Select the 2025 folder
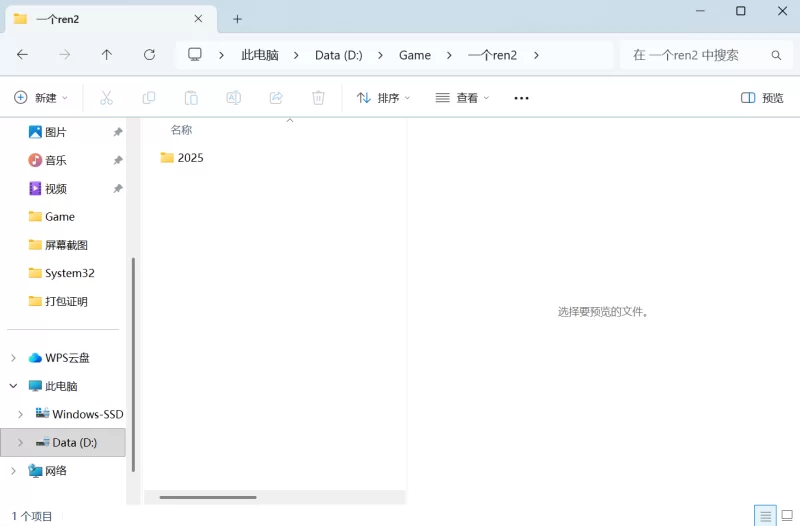The width and height of the screenshot is (800, 526). click(182, 158)
